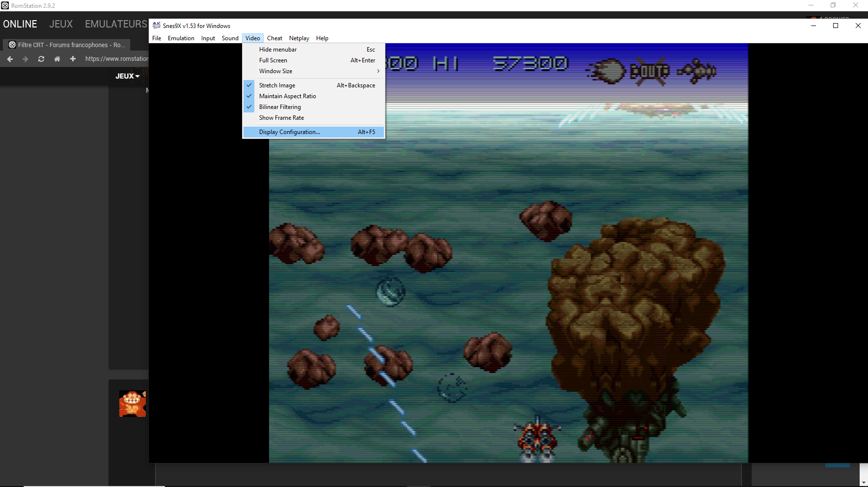Go to home using house icon
Image resolution: width=868 pixels, height=487 pixels.
tap(57, 59)
